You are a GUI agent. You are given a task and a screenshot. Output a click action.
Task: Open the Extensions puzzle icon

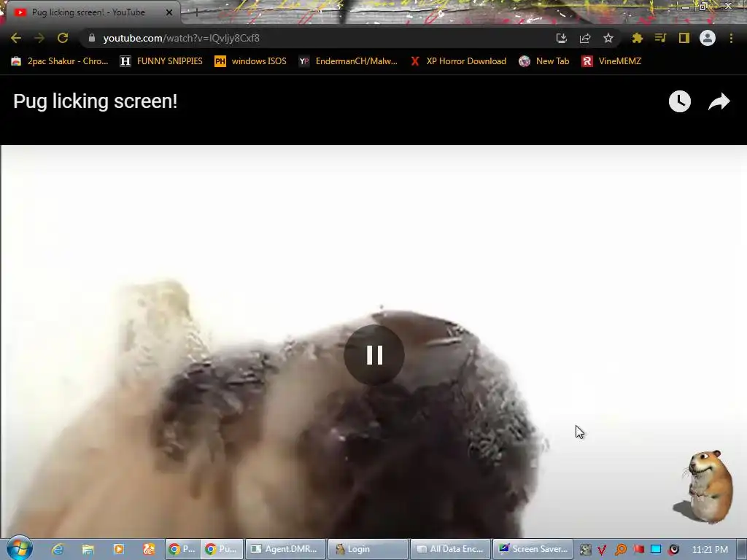(x=638, y=38)
